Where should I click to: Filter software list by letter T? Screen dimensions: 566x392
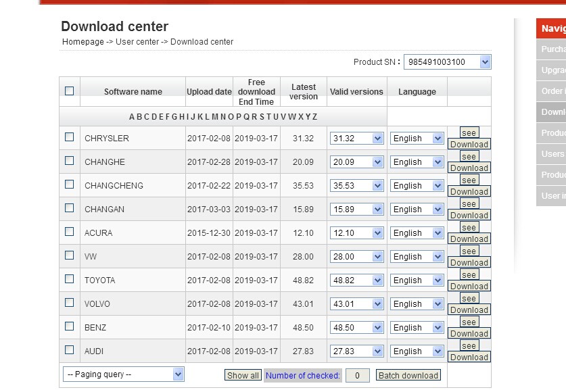(268, 117)
